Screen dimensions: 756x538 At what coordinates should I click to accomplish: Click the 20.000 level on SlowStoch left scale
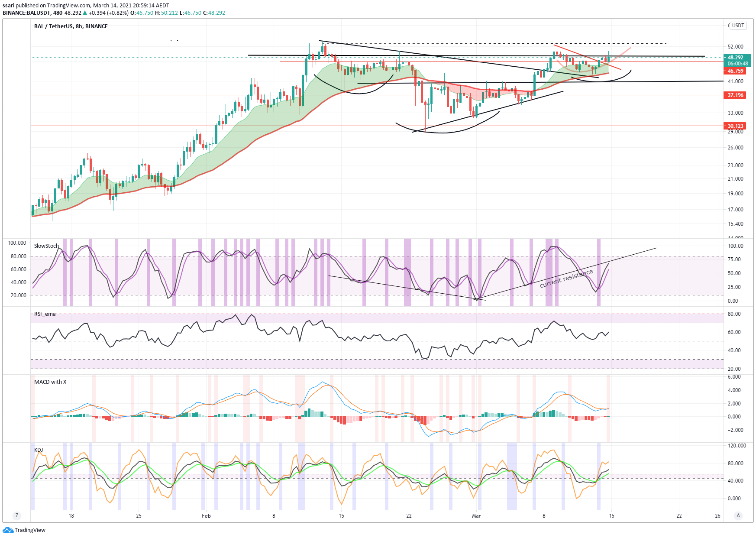18,295
